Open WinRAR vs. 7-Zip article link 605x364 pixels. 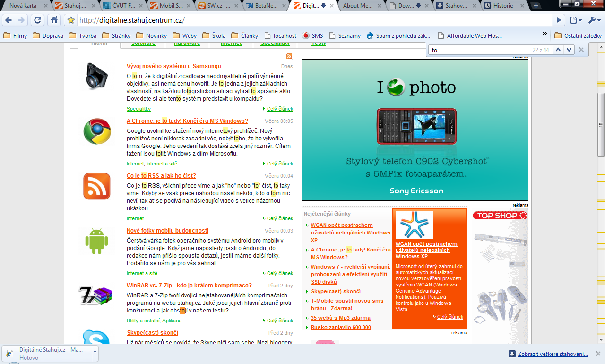click(x=189, y=286)
